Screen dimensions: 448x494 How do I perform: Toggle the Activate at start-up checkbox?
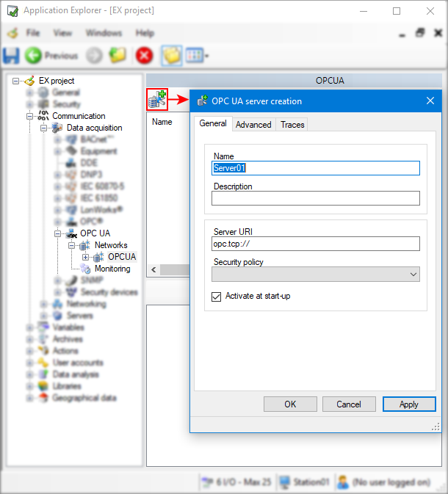click(x=216, y=297)
